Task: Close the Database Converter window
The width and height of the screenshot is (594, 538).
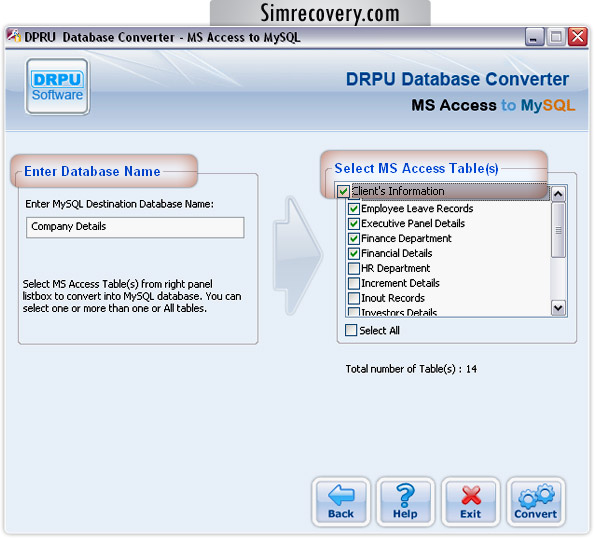Action: [577, 37]
